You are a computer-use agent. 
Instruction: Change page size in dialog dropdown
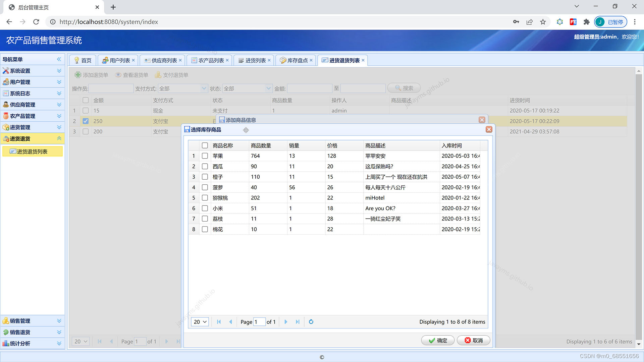pos(199,321)
